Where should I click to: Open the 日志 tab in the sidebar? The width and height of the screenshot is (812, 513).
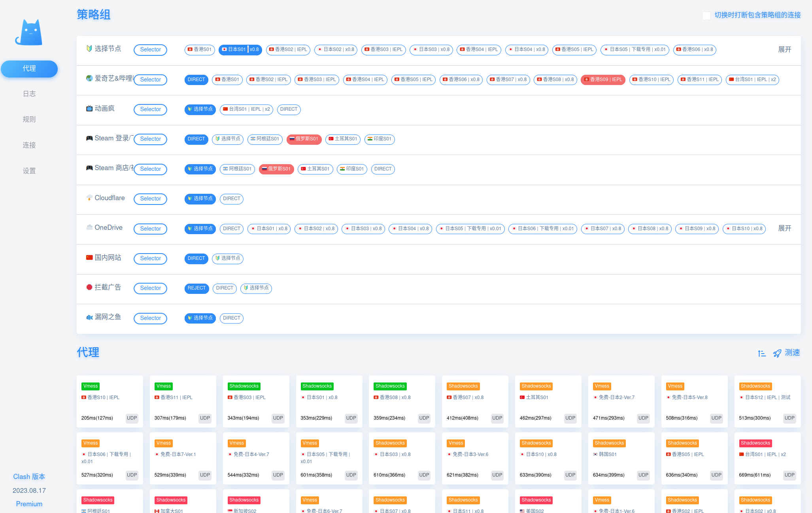[x=29, y=94]
